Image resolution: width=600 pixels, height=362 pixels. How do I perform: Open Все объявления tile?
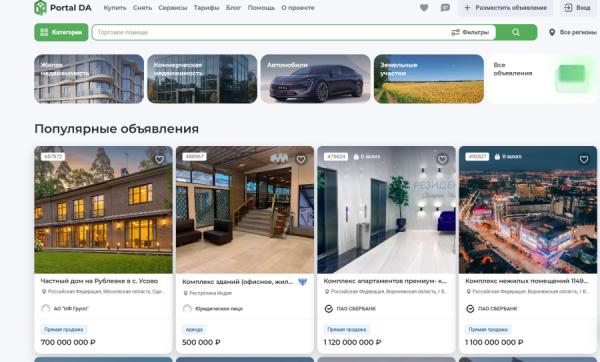click(542, 79)
